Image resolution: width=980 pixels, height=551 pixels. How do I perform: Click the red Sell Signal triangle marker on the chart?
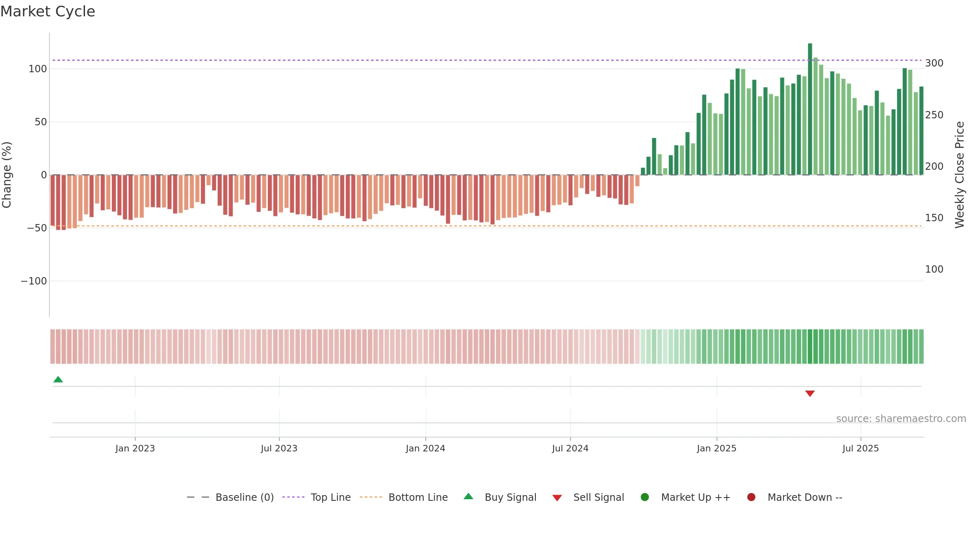pos(810,393)
